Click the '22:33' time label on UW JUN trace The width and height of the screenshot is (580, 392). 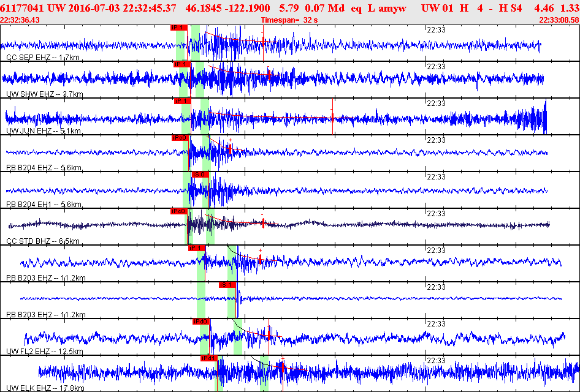click(x=436, y=104)
